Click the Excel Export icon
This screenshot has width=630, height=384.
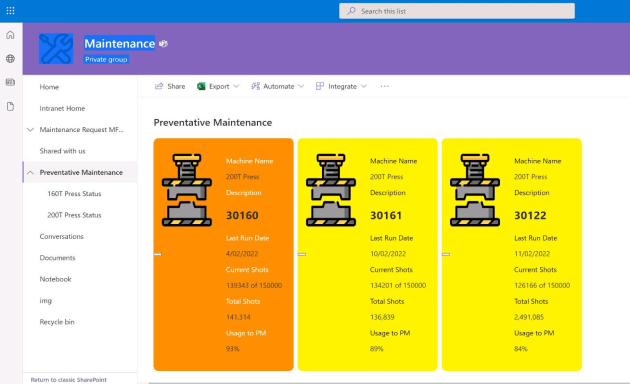(x=201, y=86)
